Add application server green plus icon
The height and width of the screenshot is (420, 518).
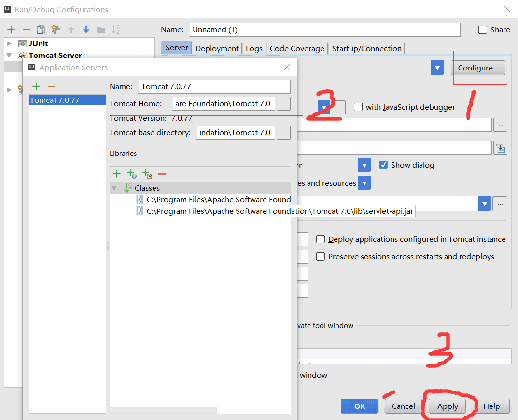point(36,86)
